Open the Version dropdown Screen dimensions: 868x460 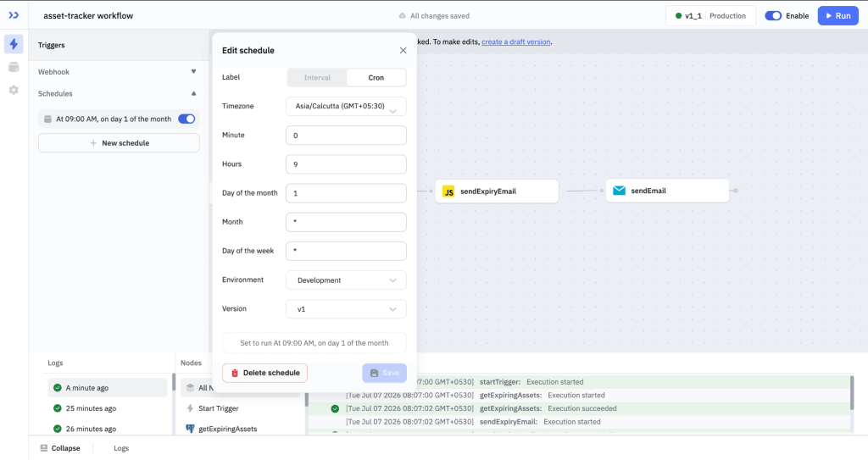[x=346, y=309]
